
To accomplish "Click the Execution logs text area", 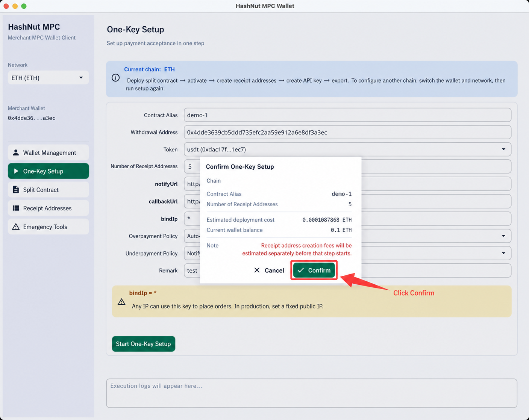I will coord(312,393).
